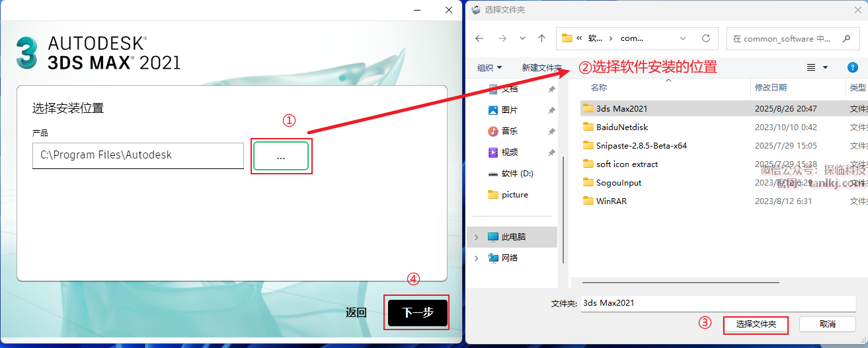Click 下一步 in the 3ds Max installer
The width and height of the screenshot is (868, 348).
(418, 312)
